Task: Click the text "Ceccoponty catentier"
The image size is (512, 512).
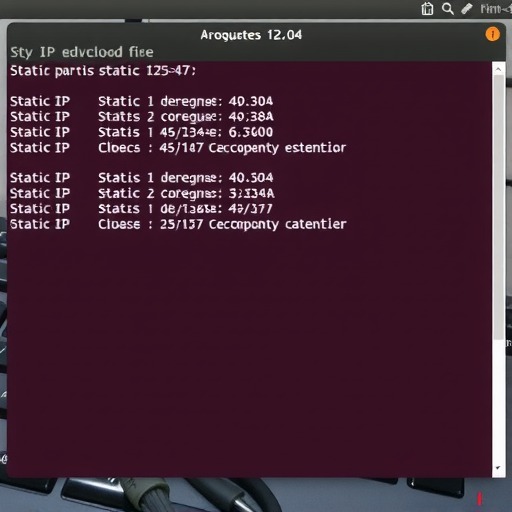Action: click(x=278, y=224)
